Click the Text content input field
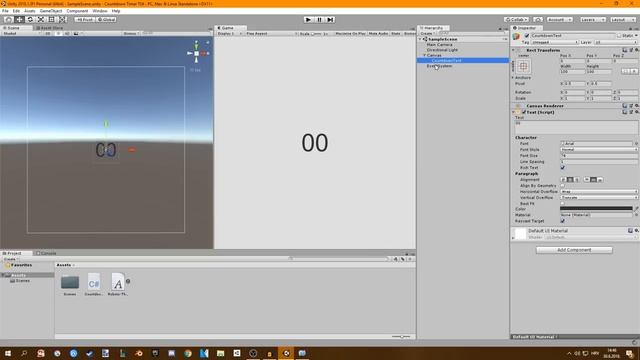 tap(576, 127)
